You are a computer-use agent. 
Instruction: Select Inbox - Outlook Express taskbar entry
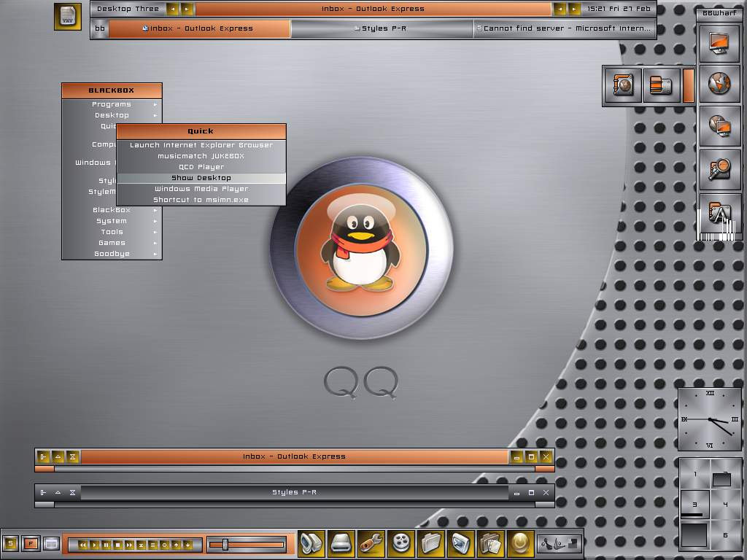pyautogui.click(x=199, y=28)
